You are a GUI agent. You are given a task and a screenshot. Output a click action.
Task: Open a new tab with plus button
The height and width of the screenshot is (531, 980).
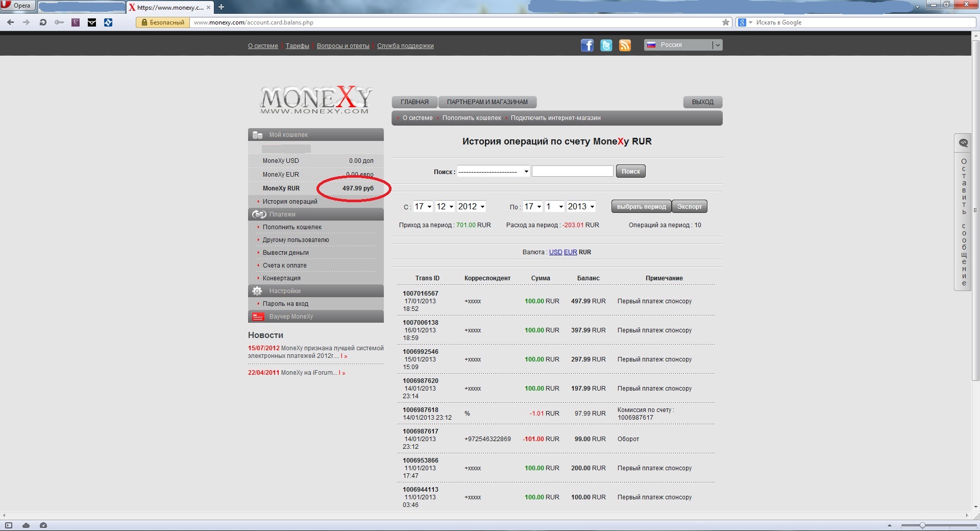(221, 7)
